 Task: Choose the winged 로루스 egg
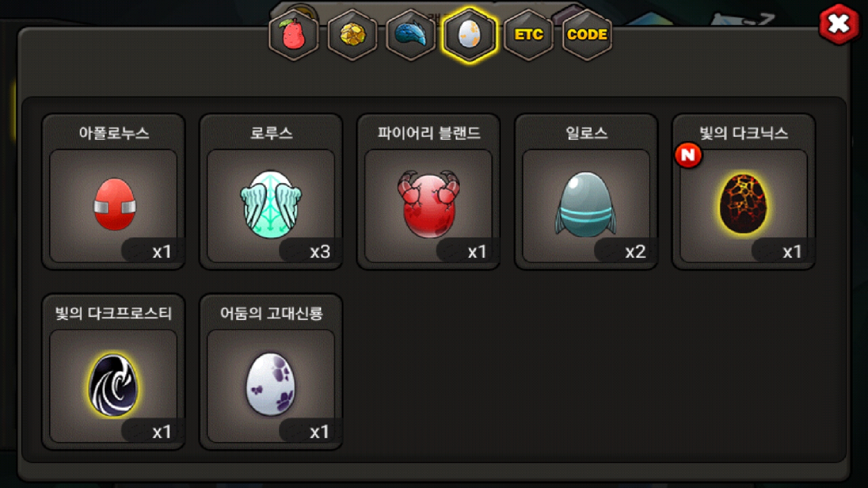tap(271, 206)
